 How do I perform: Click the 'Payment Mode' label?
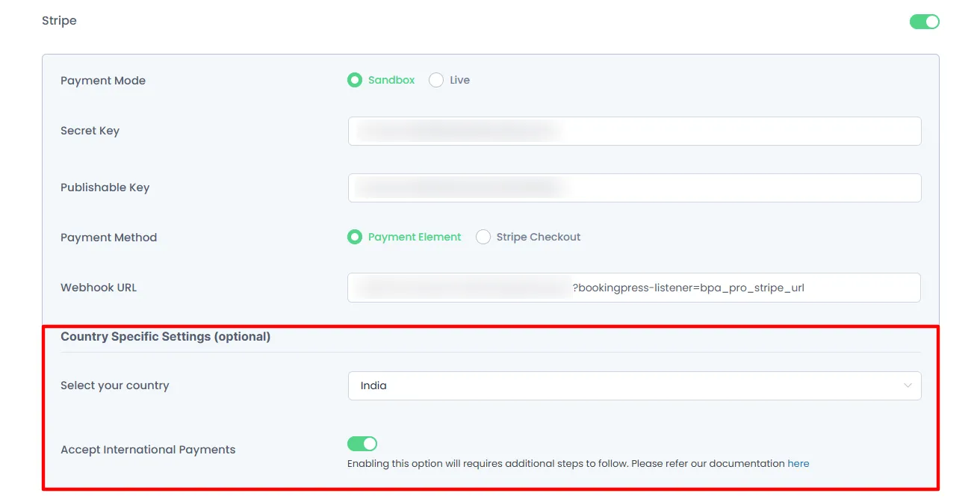103,81
